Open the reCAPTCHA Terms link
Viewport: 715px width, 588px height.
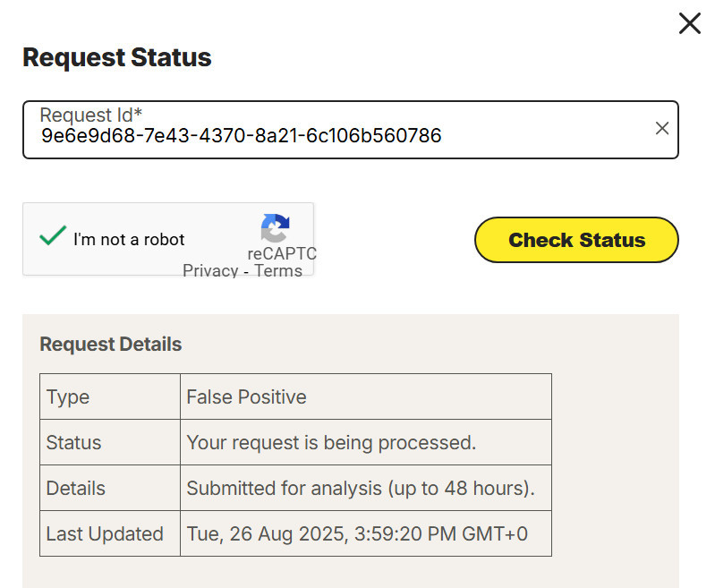tap(278, 270)
